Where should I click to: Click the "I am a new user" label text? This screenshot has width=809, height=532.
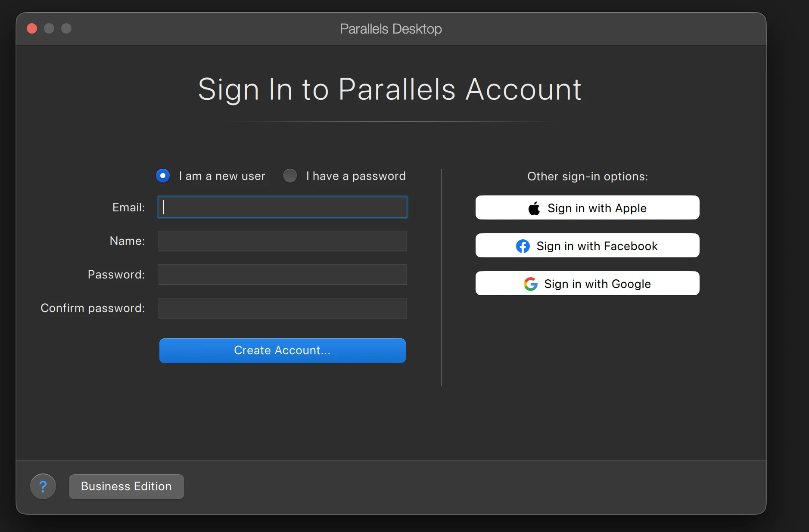(x=222, y=176)
